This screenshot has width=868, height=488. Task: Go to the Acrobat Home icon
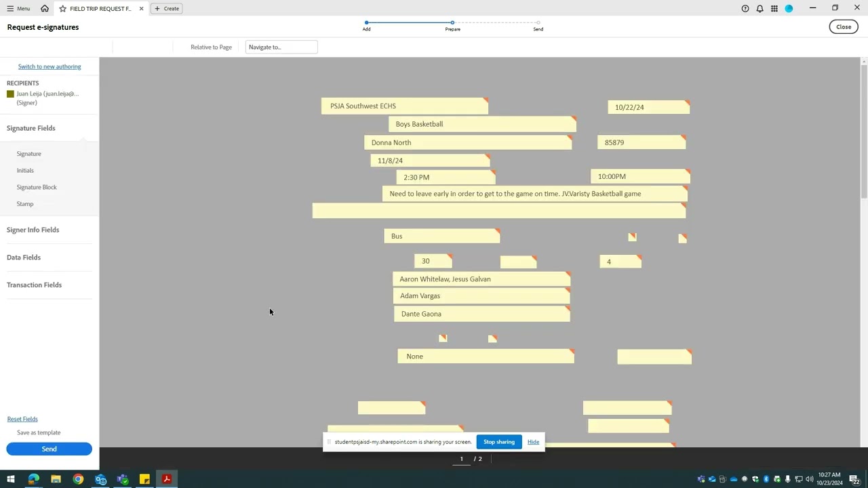coord(45,9)
